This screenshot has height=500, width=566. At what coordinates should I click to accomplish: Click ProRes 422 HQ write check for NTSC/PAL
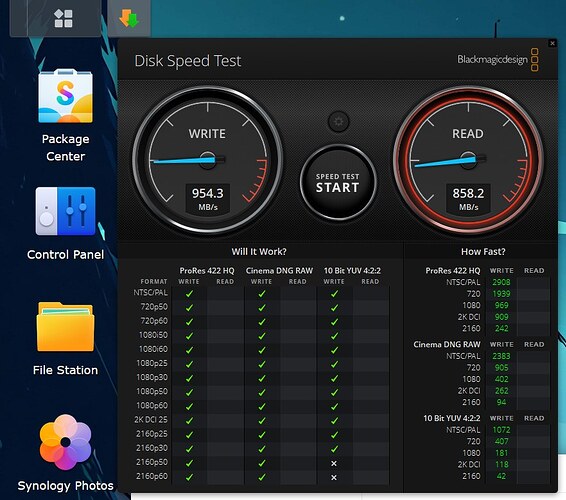point(189,294)
